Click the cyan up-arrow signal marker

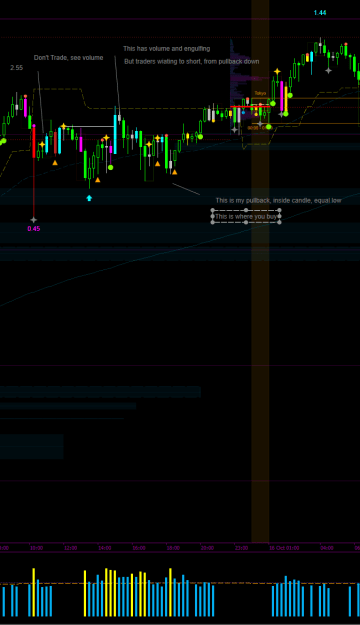pyautogui.click(x=89, y=198)
